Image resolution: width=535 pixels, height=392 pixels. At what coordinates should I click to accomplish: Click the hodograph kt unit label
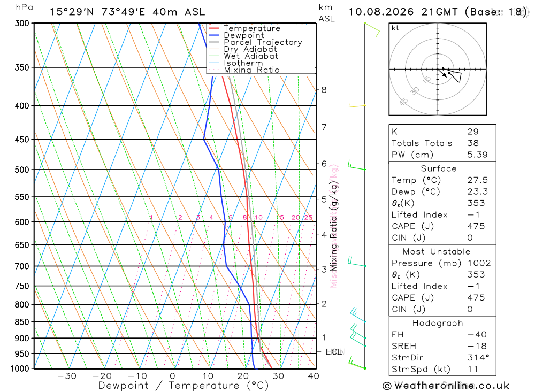point(395,28)
